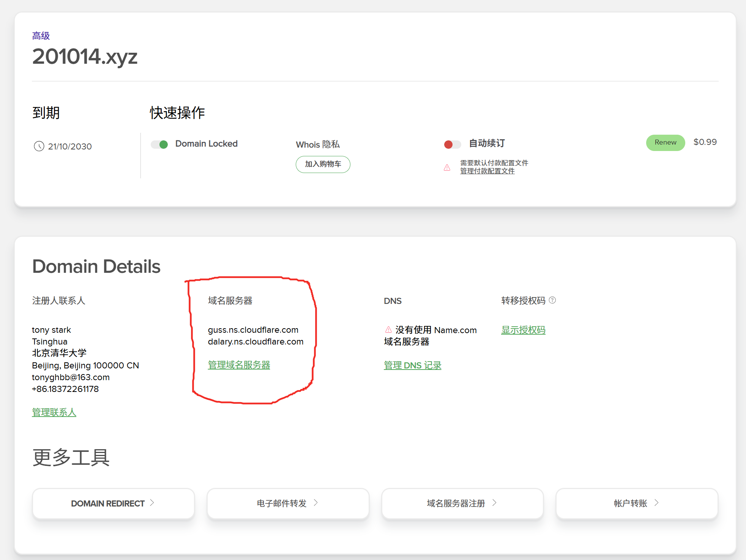Click the chevron on 帐户转账 card
The width and height of the screenshot is (746, 560).
(x=656, y=503)
